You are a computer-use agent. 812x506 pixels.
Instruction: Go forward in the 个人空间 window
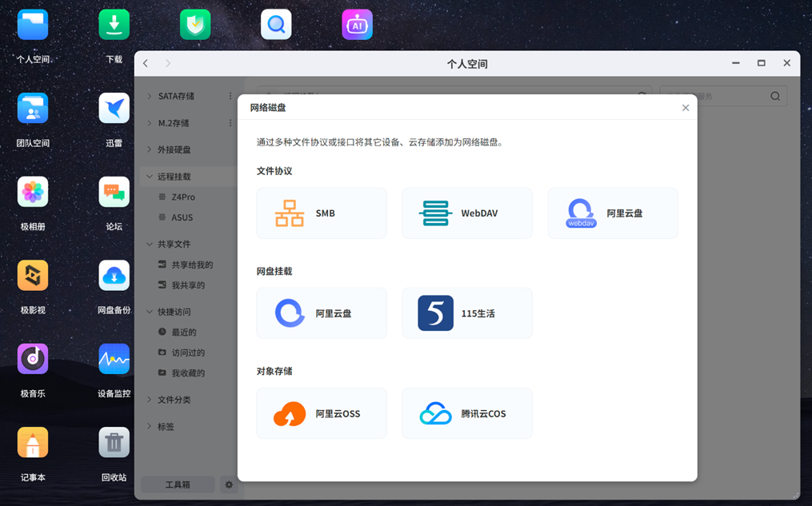coord(168,63)
